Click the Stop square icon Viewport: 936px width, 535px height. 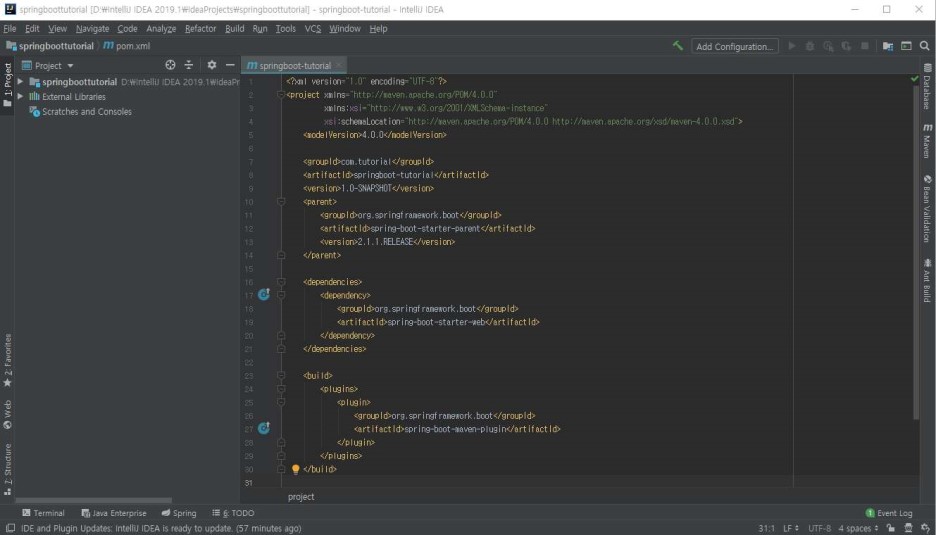[864, 46]
